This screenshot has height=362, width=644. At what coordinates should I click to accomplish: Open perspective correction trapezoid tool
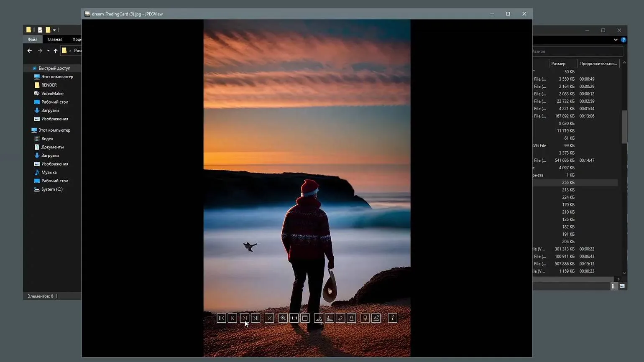(351, 318)
